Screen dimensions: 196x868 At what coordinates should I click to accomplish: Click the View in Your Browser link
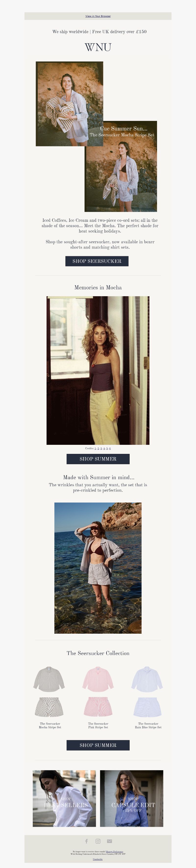pyautogui.click(x=98, y=16)
